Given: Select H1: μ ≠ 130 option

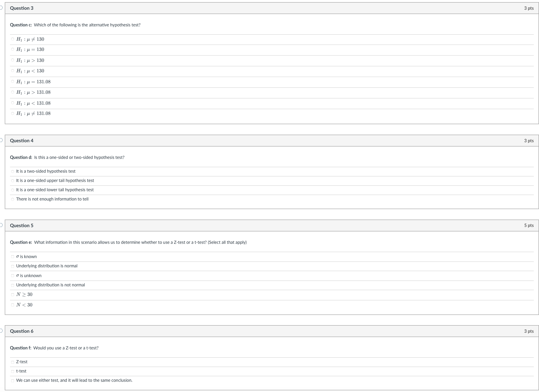Looking at the screenshot, I should tap(13, 39).
